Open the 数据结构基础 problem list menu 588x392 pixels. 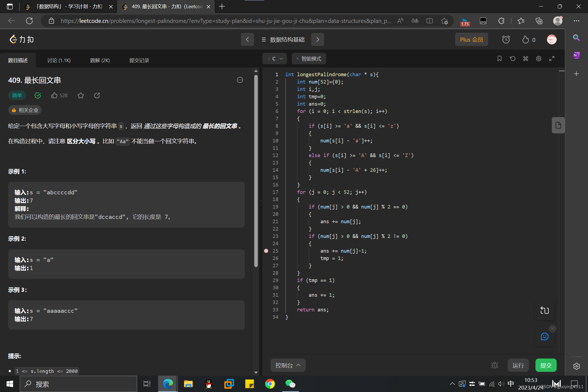point(283,40)
